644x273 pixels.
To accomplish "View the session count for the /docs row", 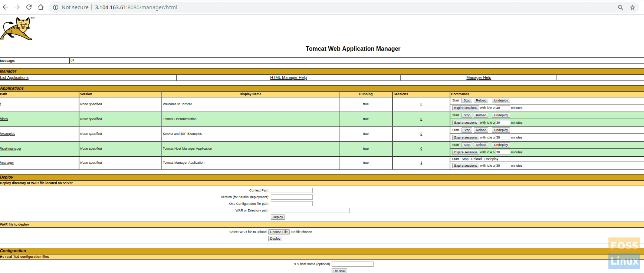I will [x=421, y=119].
